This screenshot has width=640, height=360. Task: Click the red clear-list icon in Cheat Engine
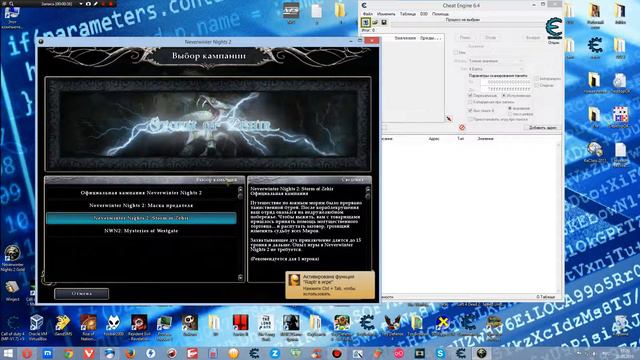(462, 128)
